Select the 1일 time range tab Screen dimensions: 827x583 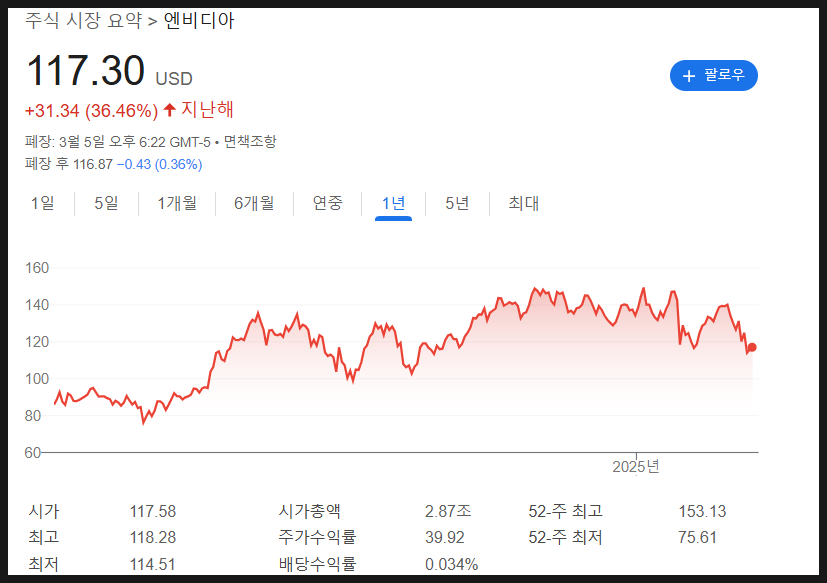click(43, 203)
